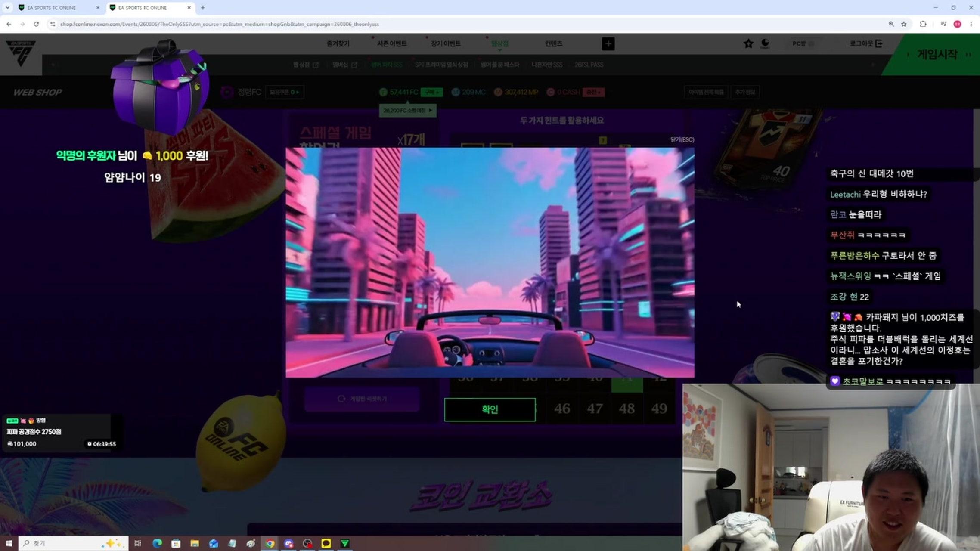980x551 pixels.
Task: Reload the page
Action: coord(36,24)
